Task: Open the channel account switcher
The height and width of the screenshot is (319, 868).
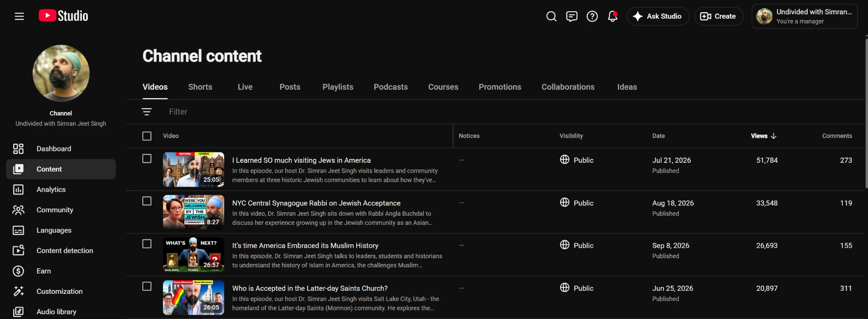Action: coord(804,16)
